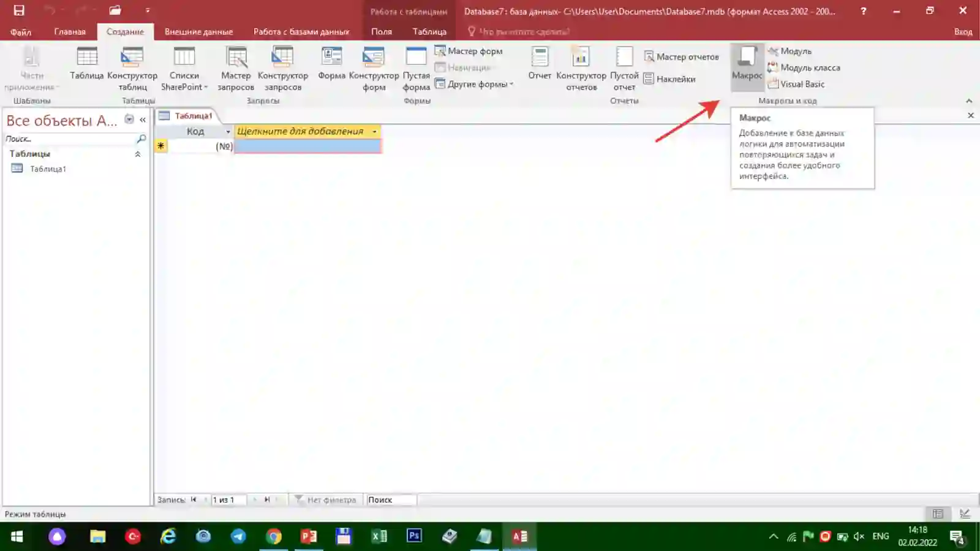The width and height of the screenshot is (980, 551).
Task: Collapse the Tables (Таблицы) group in navigation
Action: pos(137,154)
